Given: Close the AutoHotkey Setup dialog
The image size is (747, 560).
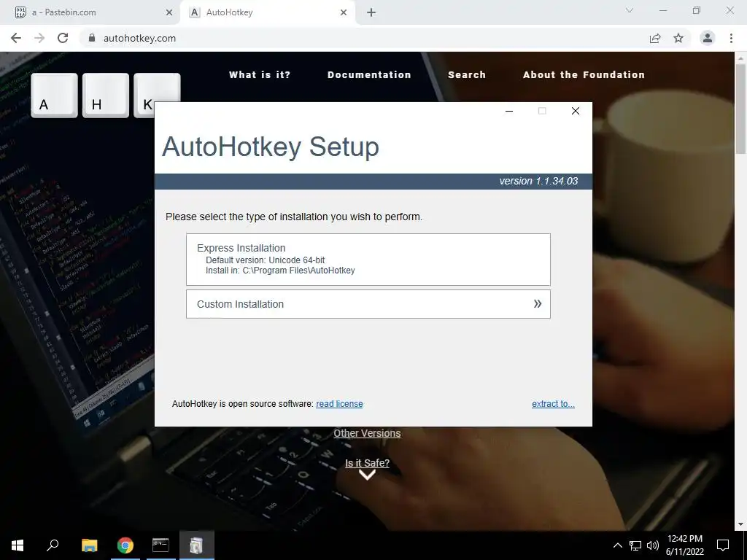Looking at the screenshot, I should point(576,111).
